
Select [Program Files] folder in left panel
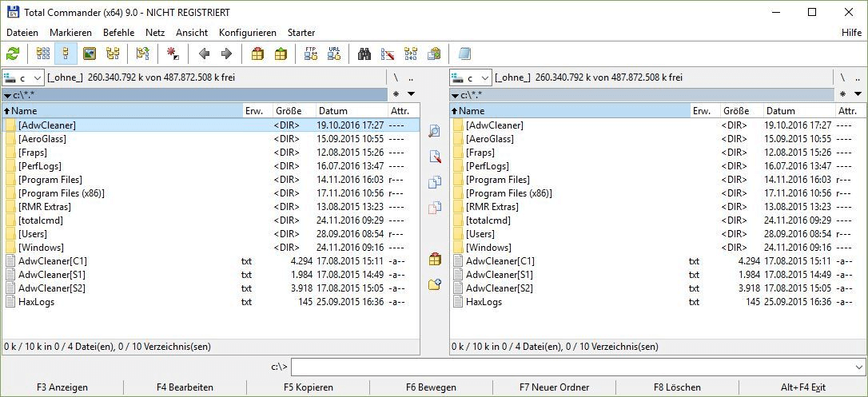(x=211, y=180)
